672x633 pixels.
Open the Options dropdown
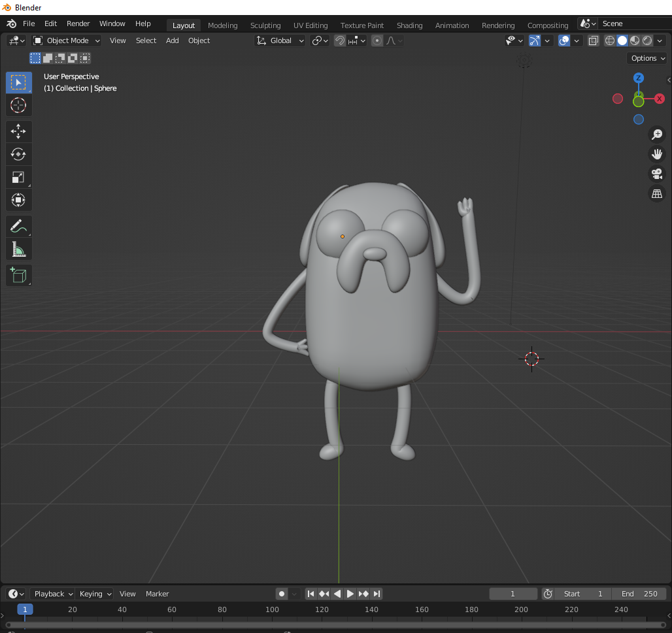click(x=648, y=58)
